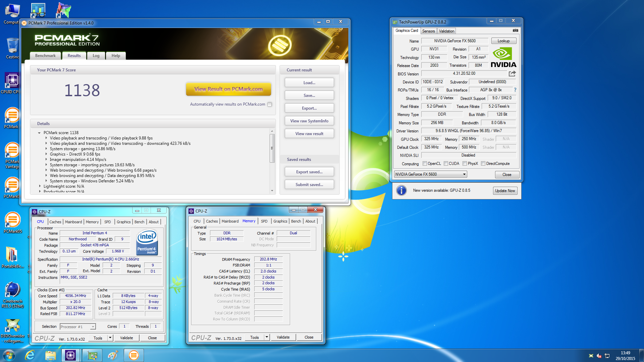This screenshot has height=362, width=644.
Task: Click the muted volume tray icon
Action: click(599, 356)
